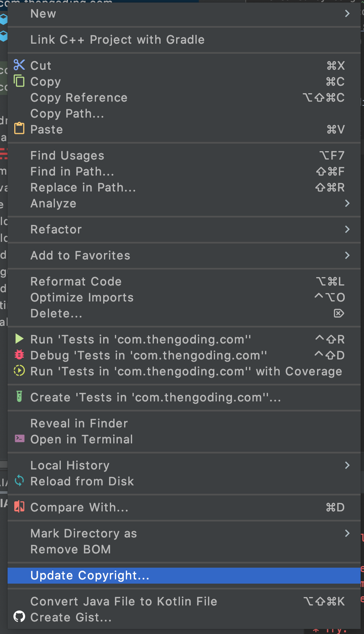Click the scissors Cut icon

[x=19, y=65]
